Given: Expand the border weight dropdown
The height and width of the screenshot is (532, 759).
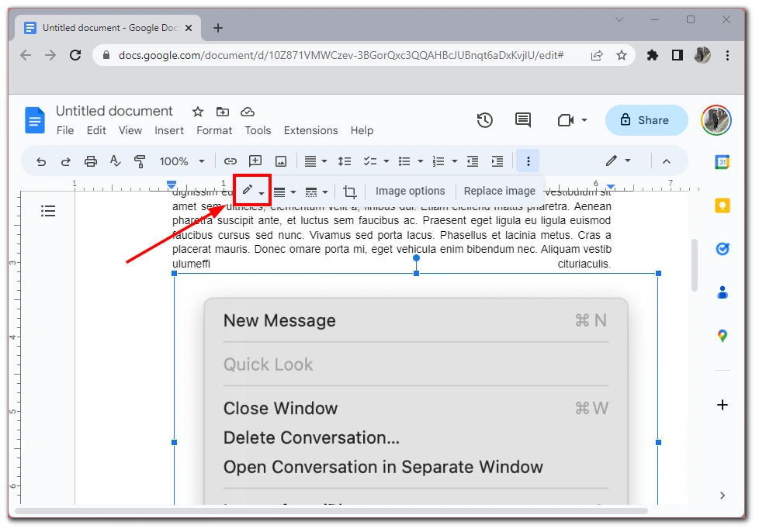Looking at the screenshot, I should point(285,192).
